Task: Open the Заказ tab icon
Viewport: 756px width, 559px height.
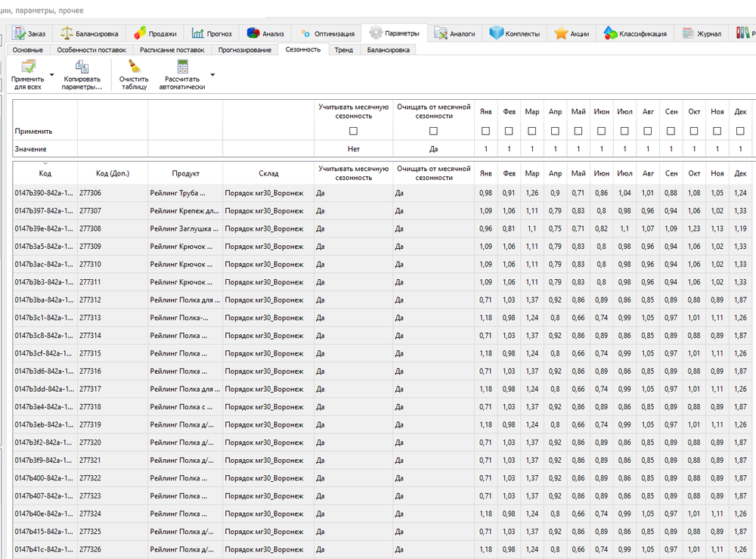Action: pyautogui.click(x=19, y=33)
